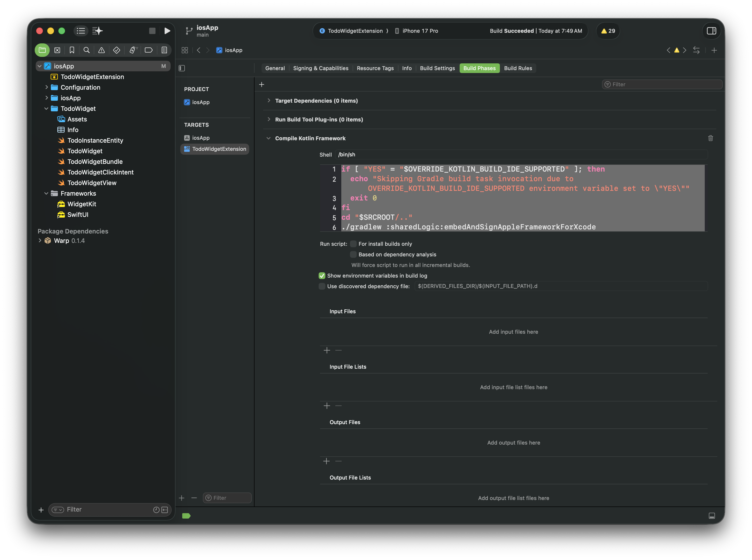Stop the running task
The image size is (752, 560).
[152, 31]
